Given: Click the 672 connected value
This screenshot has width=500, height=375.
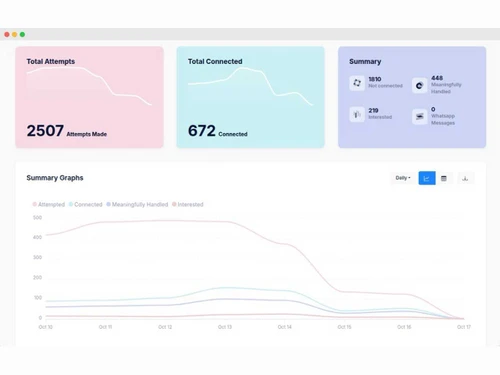Looking at the screenshot, I should (x=202, y=131).
